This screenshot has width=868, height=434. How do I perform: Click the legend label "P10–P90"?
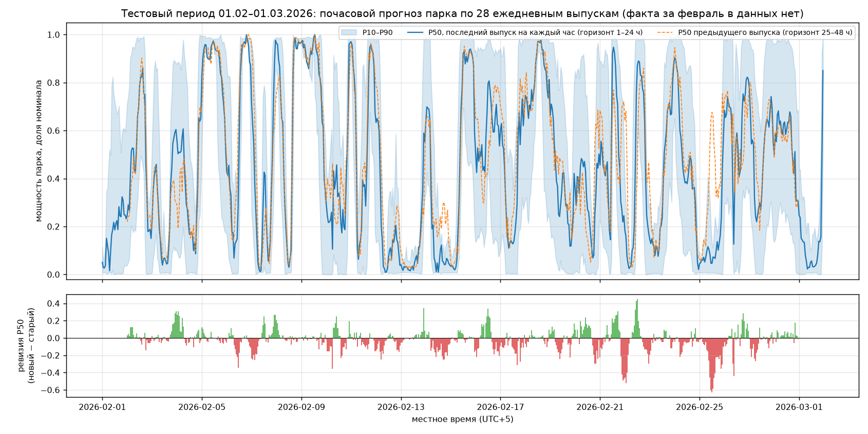click(378, 32)
